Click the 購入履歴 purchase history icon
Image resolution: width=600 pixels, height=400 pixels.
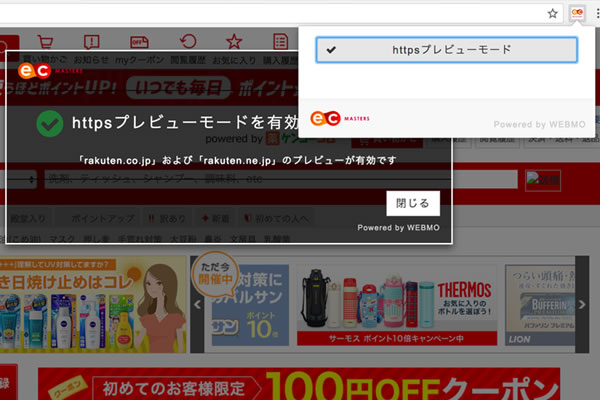coord(281,42)
